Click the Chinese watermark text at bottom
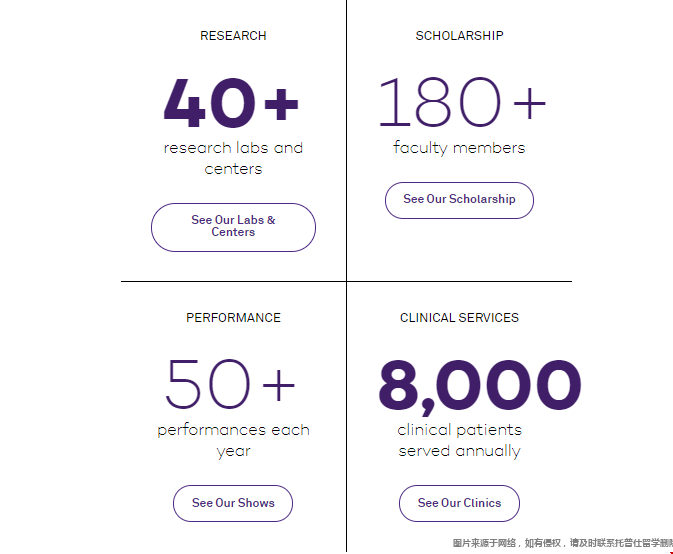The image size is (673, 554). point(562,543)
